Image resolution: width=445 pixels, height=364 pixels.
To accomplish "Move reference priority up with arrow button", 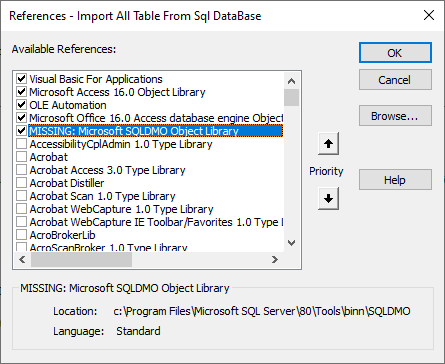I will pyautogui.click(x=328, y=144).
